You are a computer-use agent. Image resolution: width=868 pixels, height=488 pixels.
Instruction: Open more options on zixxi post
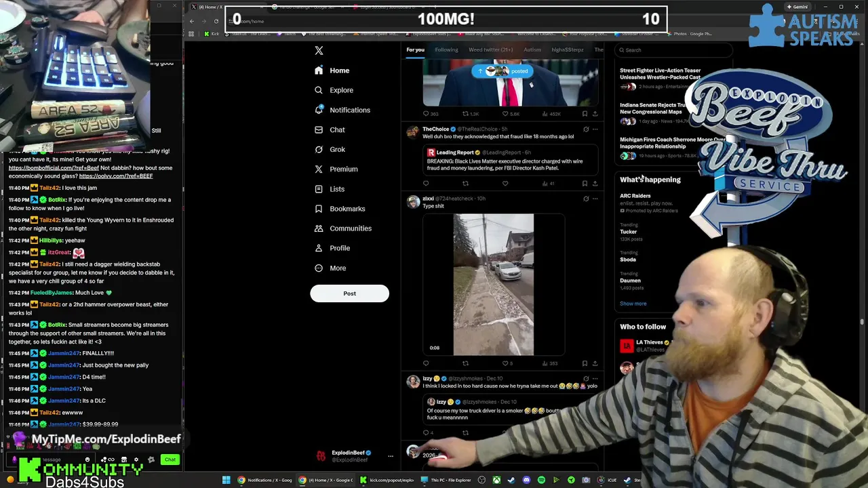595,199
